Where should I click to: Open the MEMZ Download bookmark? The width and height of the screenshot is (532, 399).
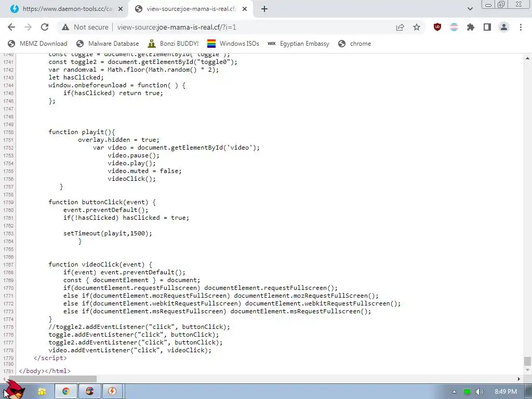pyautogui.click(x=37, y=44)
